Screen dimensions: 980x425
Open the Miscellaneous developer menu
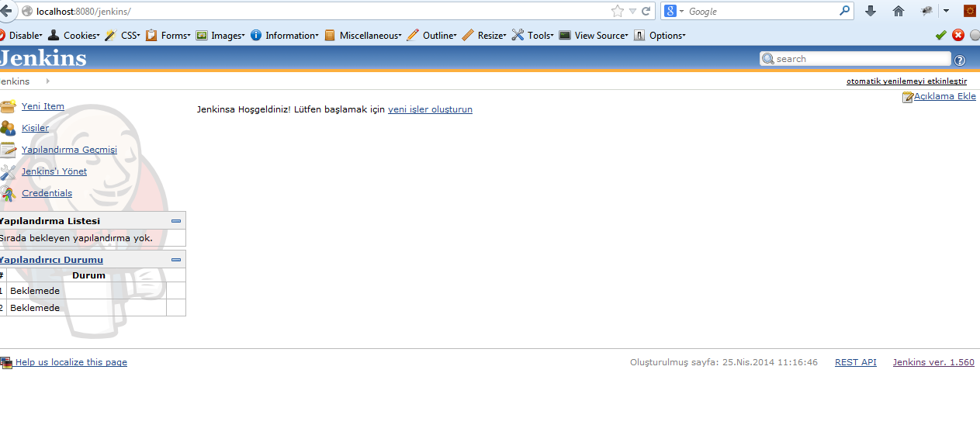click(x=363, y=35)
